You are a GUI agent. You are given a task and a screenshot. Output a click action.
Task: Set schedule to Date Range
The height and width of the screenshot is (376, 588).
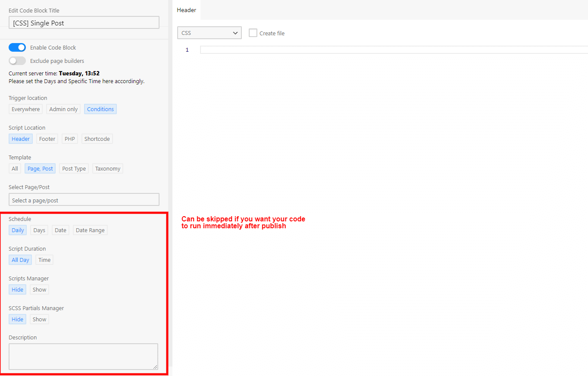(x=90, y=230)
